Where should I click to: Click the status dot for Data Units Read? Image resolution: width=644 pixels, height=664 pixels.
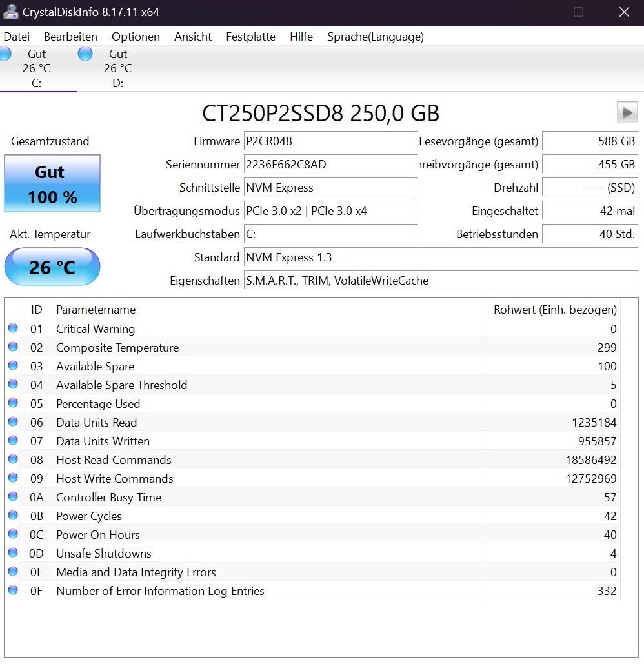[13, 422]
